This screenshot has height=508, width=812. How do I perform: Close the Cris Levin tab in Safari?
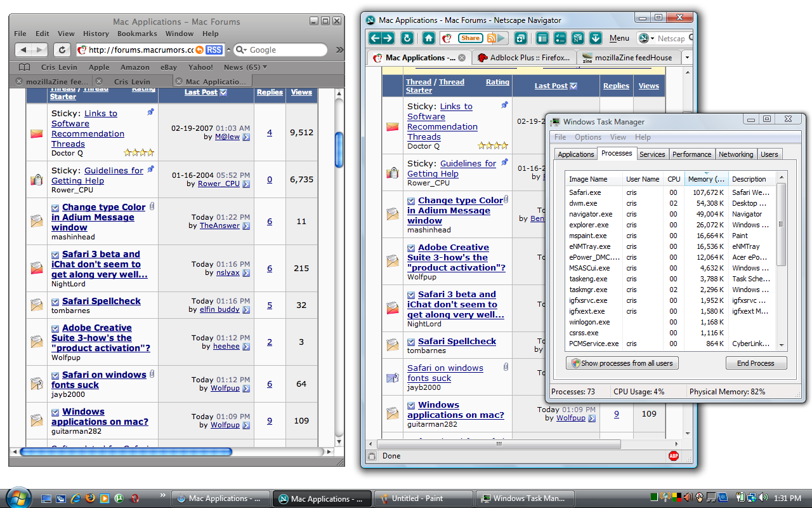click(99, 81)
